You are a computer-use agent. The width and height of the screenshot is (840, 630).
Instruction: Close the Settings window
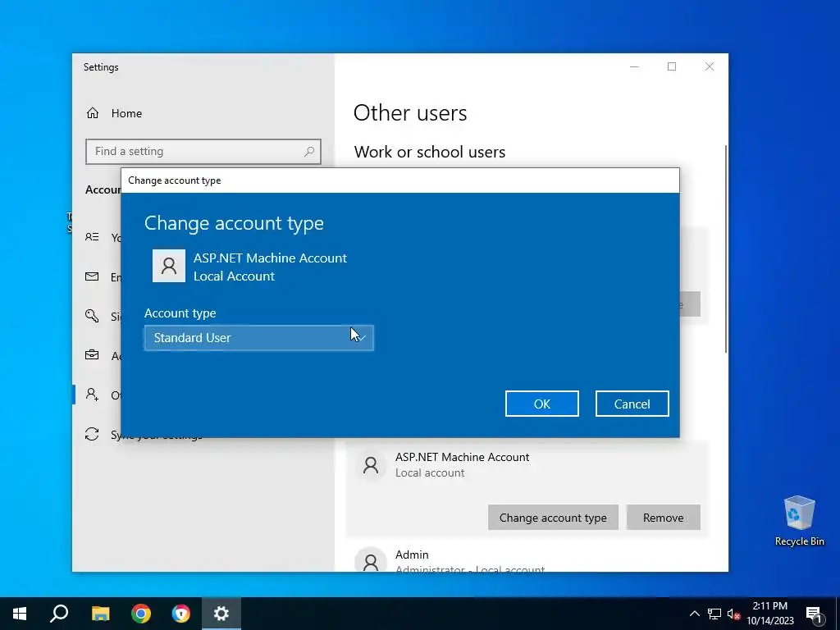[x=710, y=66]
